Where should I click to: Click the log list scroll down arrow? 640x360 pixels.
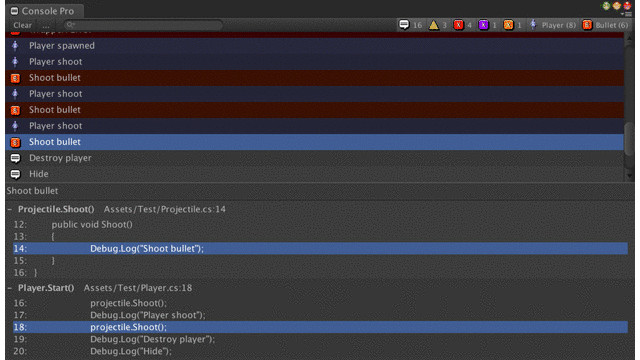click(x=629, y=176)
